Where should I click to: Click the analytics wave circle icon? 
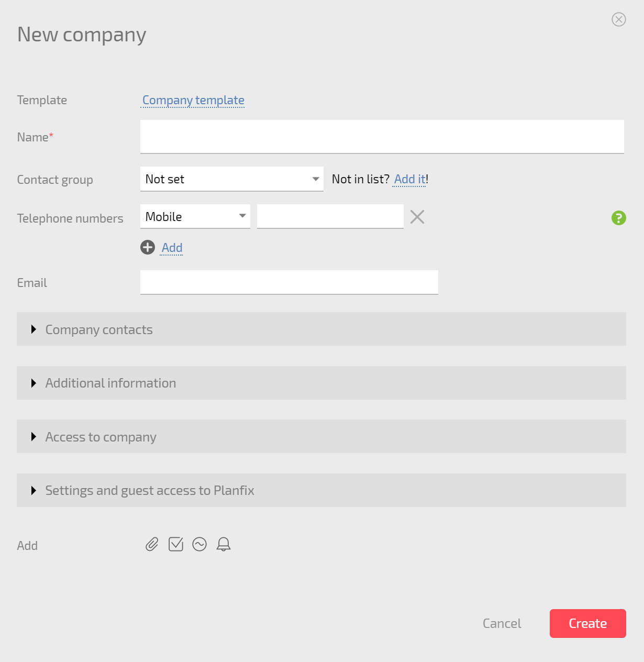pyautogui.click(x=199, y=545)
